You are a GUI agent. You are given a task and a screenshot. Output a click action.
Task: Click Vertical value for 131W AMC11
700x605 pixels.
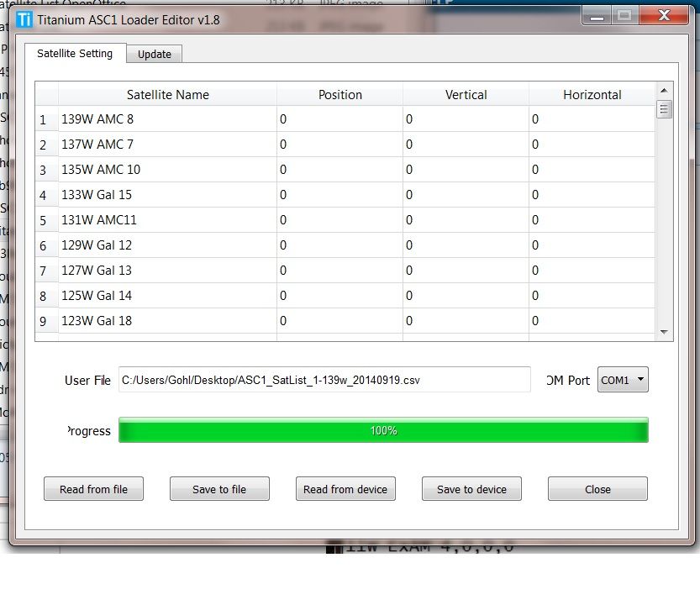point(466,220)
